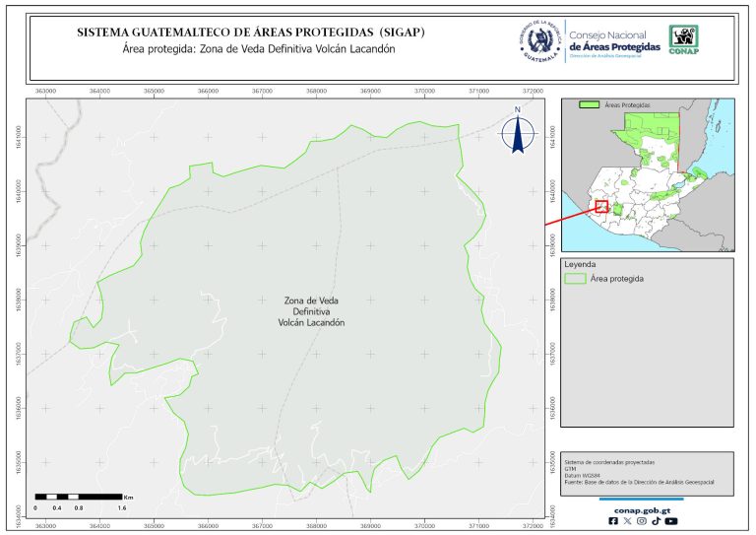Click the X (Twitter) social icon
Viewport: 756px width, 535px height.
pos(628,521)
